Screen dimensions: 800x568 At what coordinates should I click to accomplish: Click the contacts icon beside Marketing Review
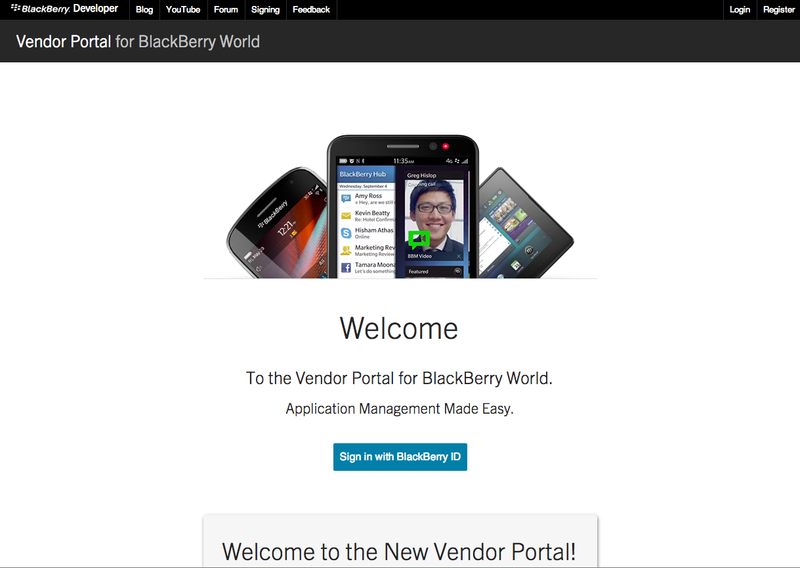pyautogui.click(x=346, y=250)
